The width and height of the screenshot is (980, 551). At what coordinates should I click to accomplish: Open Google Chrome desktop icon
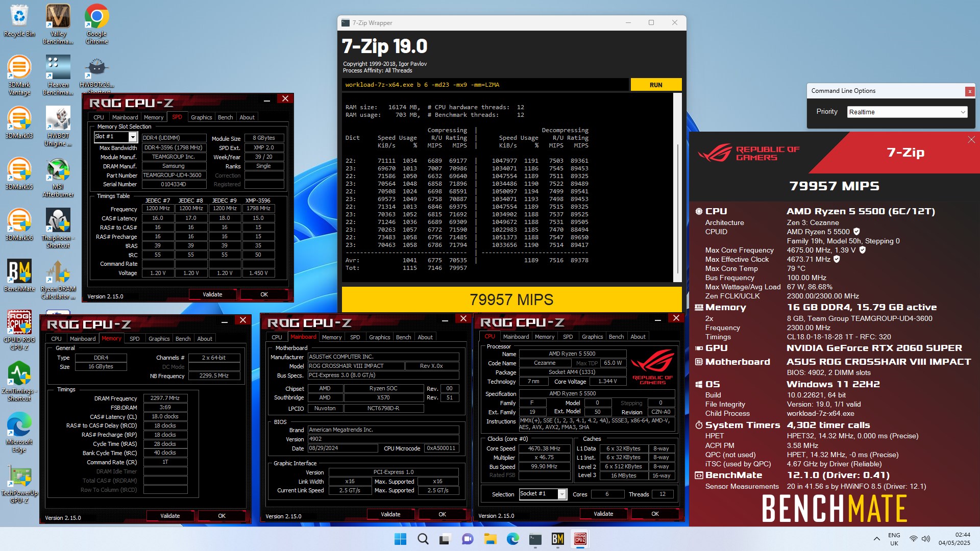96,24
